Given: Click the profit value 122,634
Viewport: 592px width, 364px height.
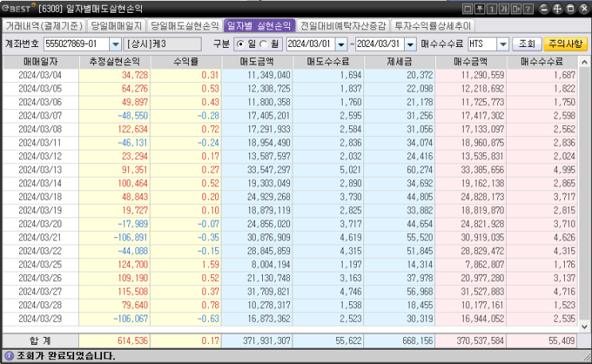Looking at the screenshot, I should pos(133,130).
